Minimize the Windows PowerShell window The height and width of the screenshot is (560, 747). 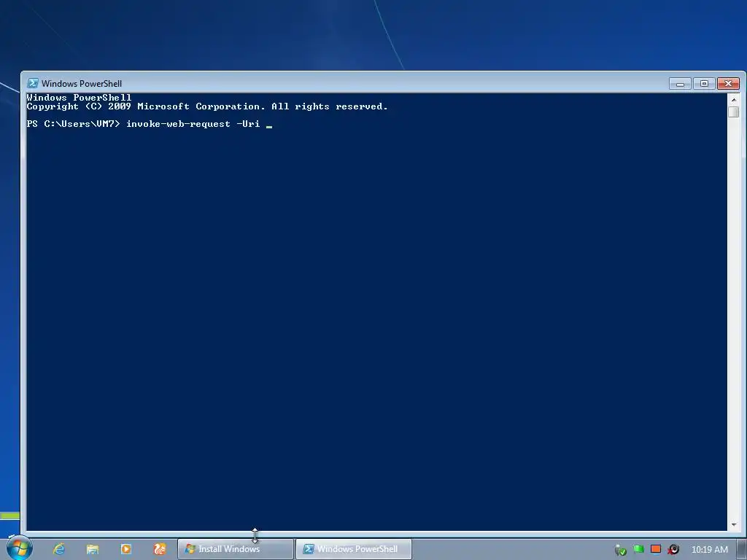point(680,84)
